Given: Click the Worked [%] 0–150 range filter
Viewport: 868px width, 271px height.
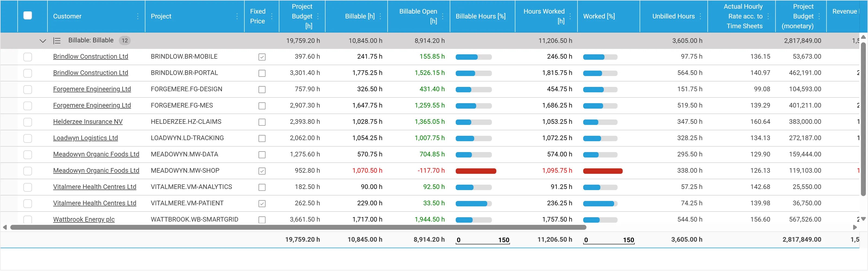Looking at the screenshot, I should pyautogui.click(x=608, y=240).
